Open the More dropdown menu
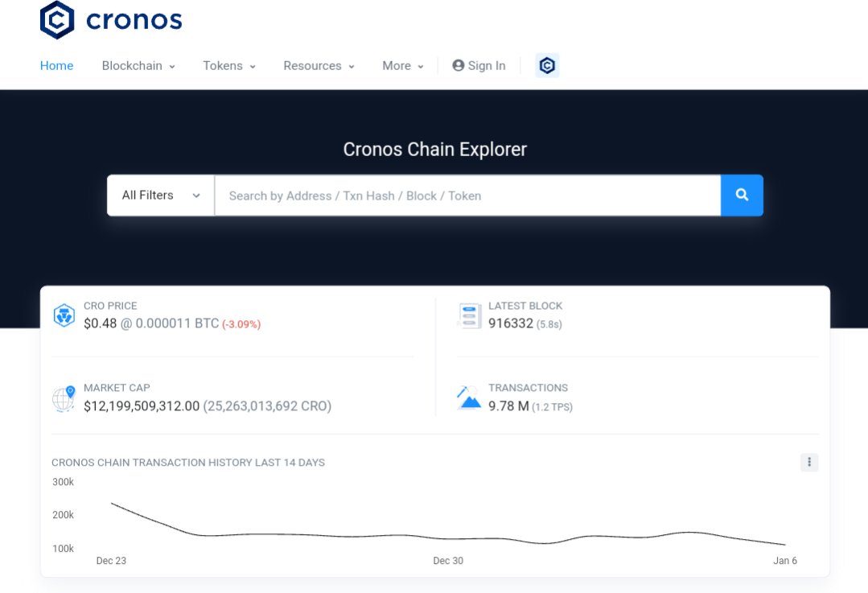This screenshot has width=868, height=593. (403, 65)
